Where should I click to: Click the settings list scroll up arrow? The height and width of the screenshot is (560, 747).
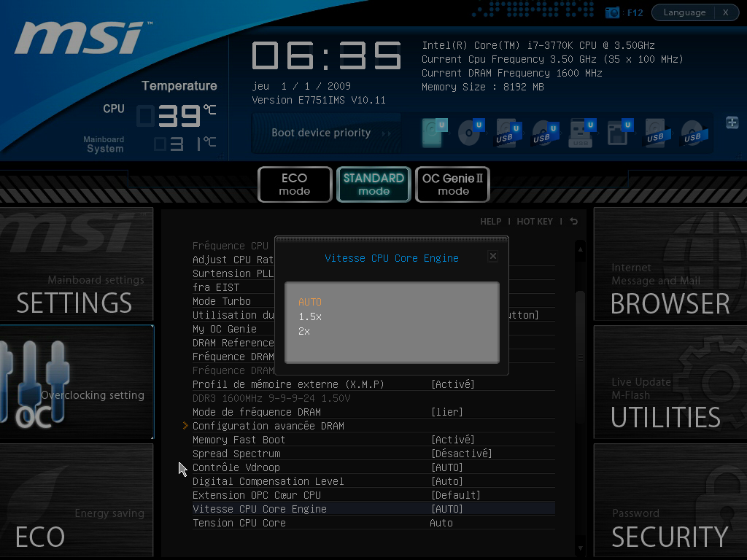[x=580, y=249]
